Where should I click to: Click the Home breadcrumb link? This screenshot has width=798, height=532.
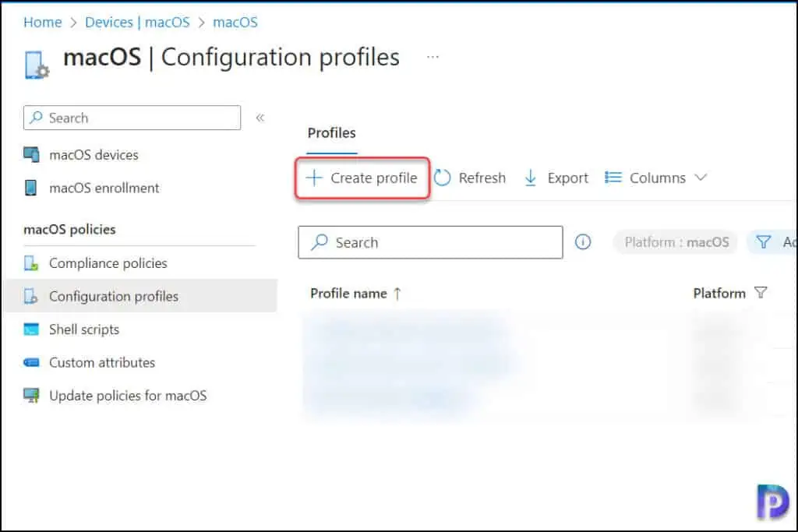tap(43, 23)
